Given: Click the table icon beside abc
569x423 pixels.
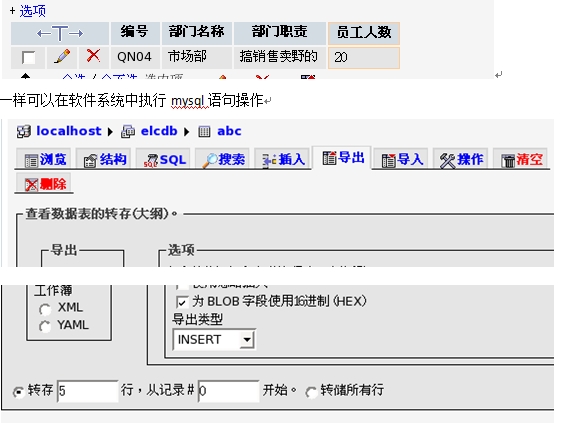Looking at the screenshot, I should coord(204,131).
